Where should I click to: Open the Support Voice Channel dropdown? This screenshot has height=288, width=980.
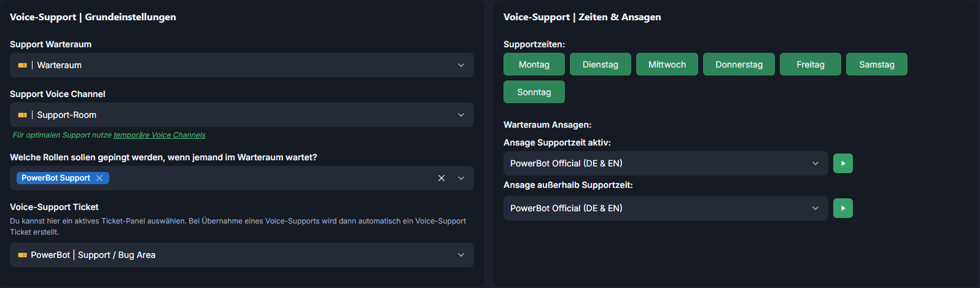461,115
